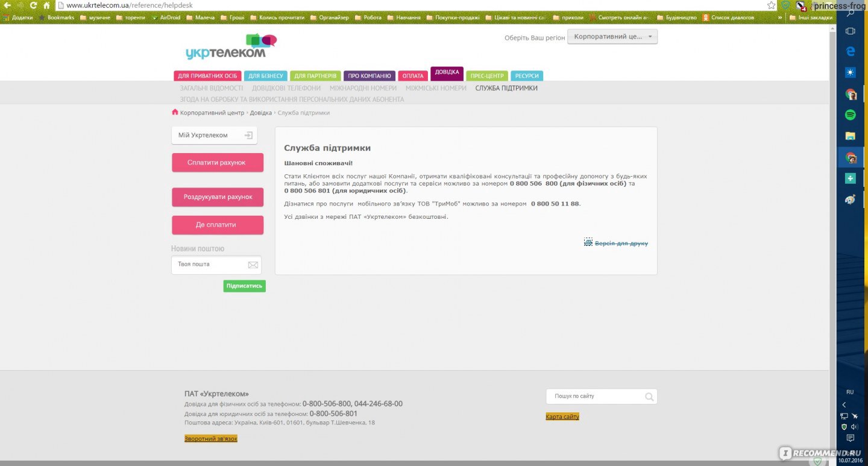Go to Міжміські номери submenu
The width and height of the screenshot is (868, 466).
coord(436,88)
